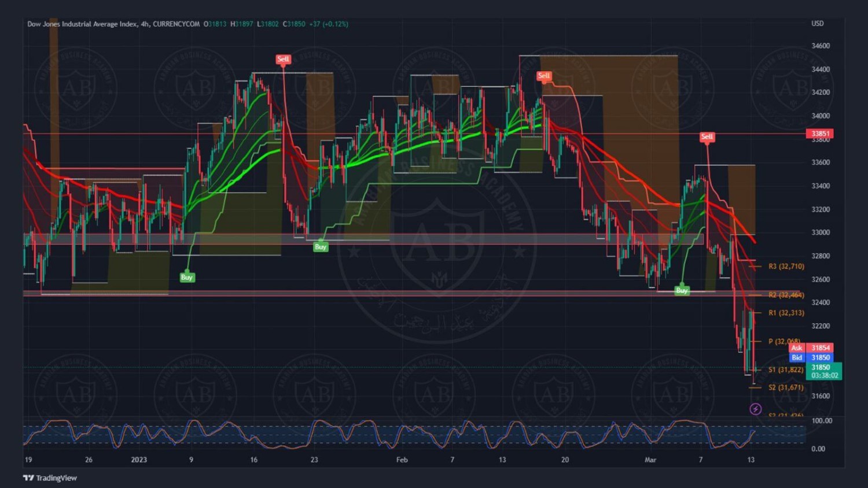Viewport: 868px width, 488px height.
Task: Click the 31600 price axis label
Action: tap(820, 396)
